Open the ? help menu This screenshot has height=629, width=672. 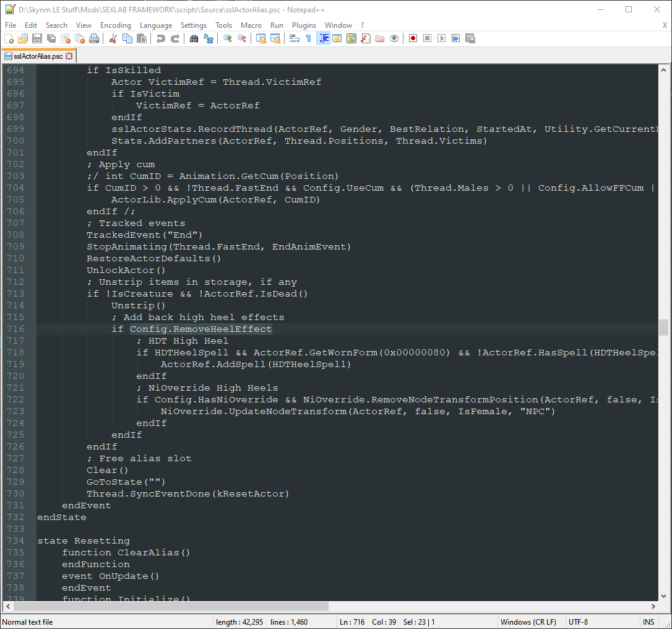tap(362, 25)
